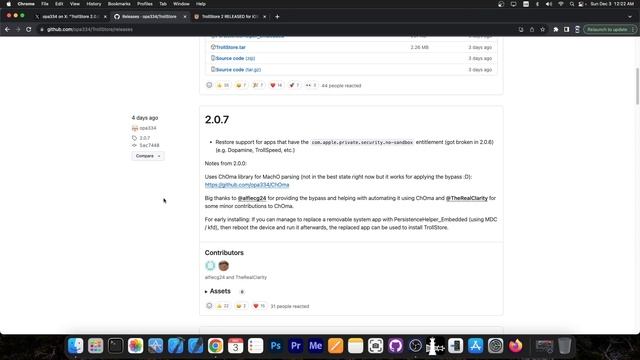Bookmark this page with the star icon
Image resolution: width=640 pixels, height=360 pixels.
[x=542, y=29]
